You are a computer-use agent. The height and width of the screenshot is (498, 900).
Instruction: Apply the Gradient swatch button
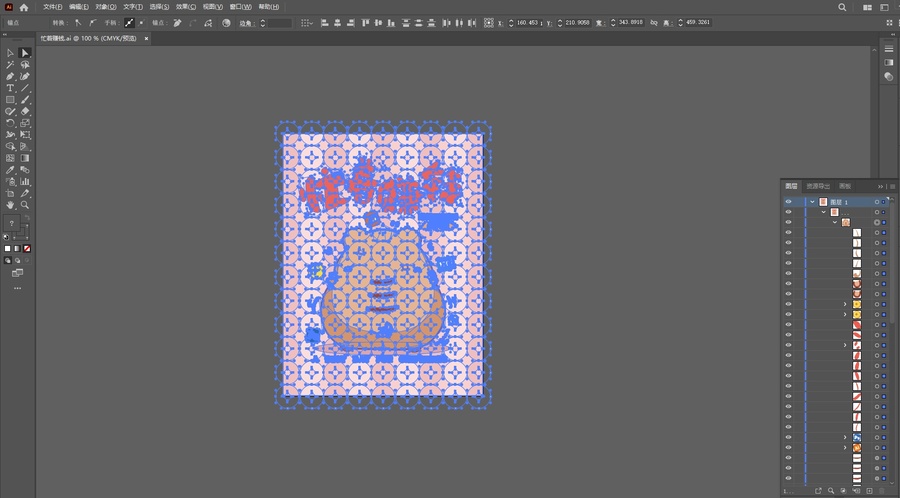(x=17, y=248)
